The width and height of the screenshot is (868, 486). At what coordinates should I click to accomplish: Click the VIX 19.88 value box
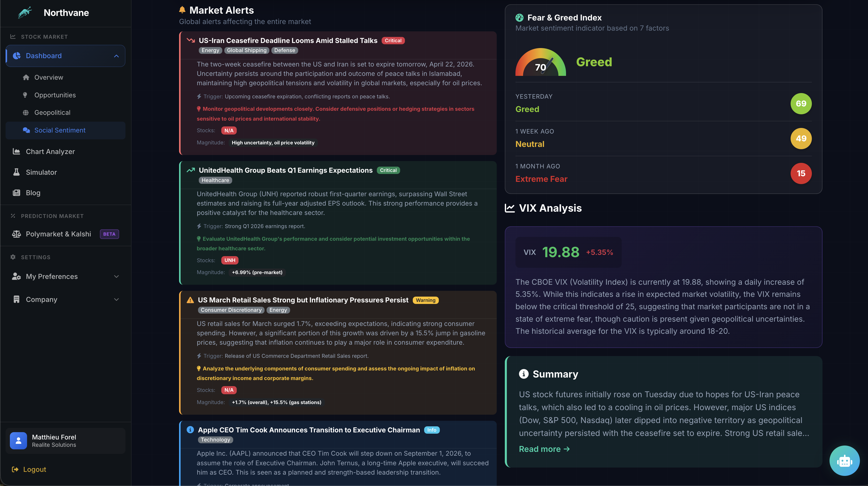[569, 252]
